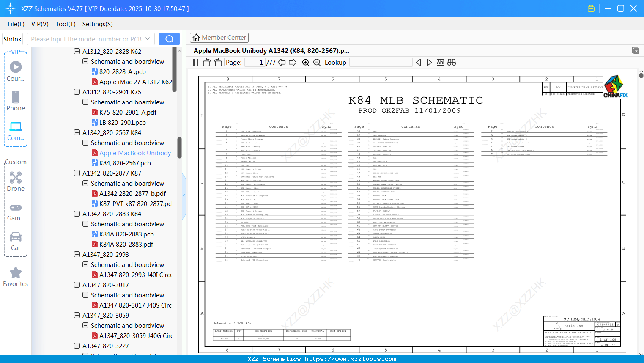This screenshot has height=363, width=644.
Task: Open the Settings(S) menu
Action: [98, 24]
